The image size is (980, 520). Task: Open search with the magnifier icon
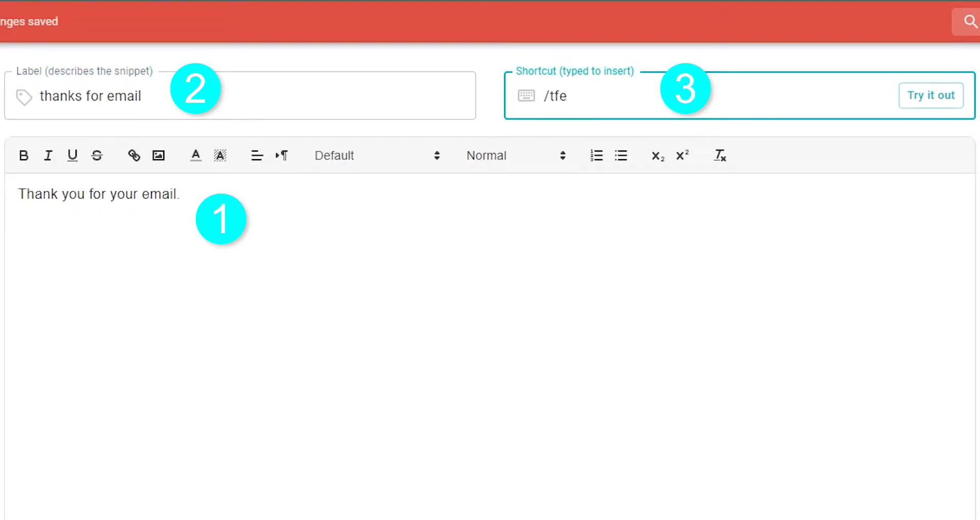tap(970, 21)
